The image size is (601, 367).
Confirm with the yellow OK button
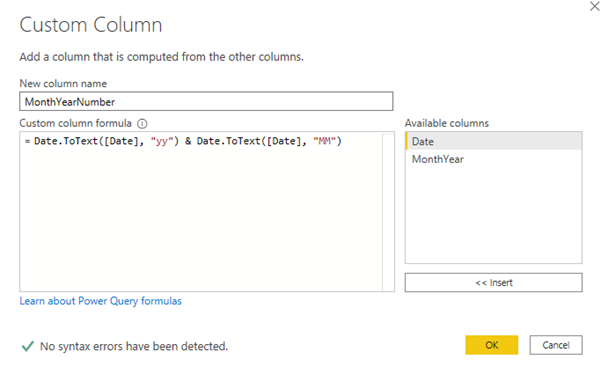coord(492,345)
